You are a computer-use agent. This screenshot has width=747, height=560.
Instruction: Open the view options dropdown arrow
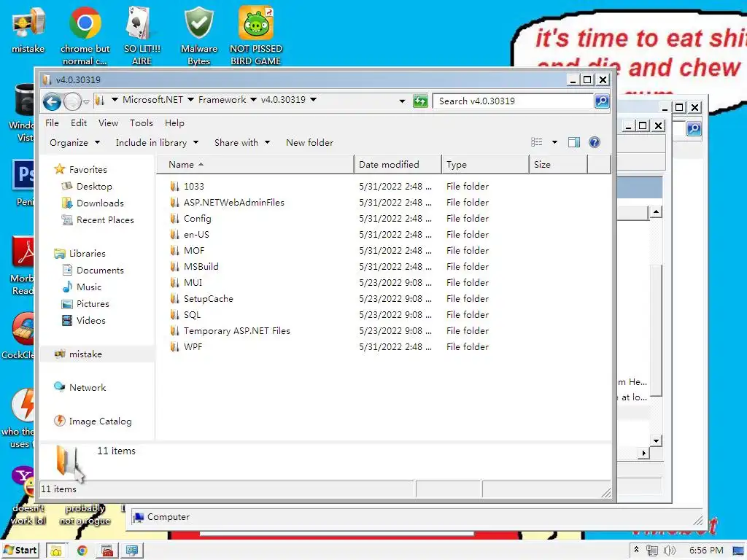(554, 142)
